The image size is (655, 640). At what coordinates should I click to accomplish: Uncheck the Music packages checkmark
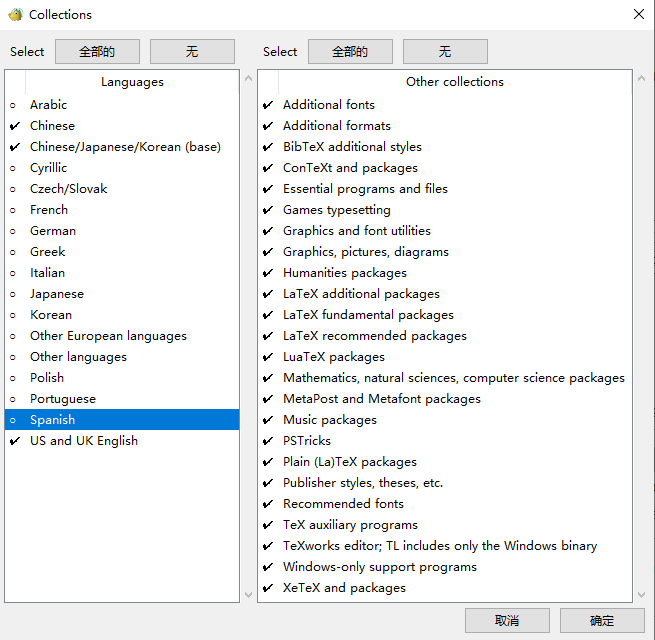(x=268, y=420)
